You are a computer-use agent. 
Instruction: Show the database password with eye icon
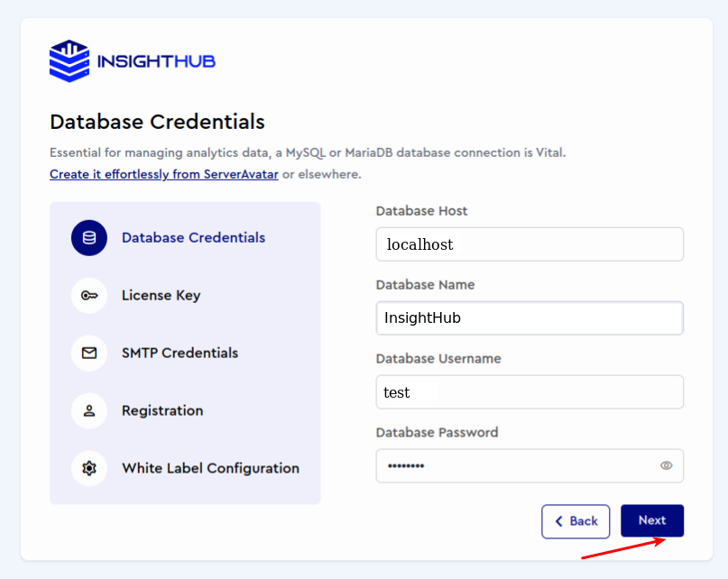point(667,465)
